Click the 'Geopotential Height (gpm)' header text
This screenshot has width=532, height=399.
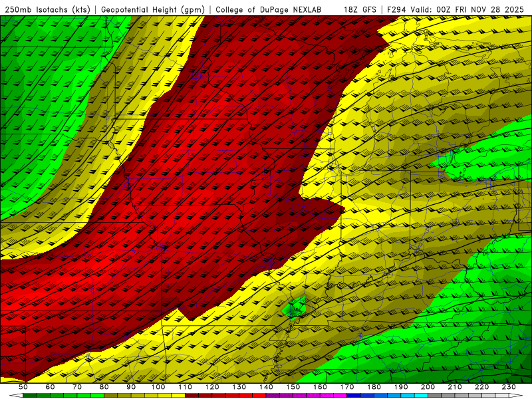[x=153, y=9]
